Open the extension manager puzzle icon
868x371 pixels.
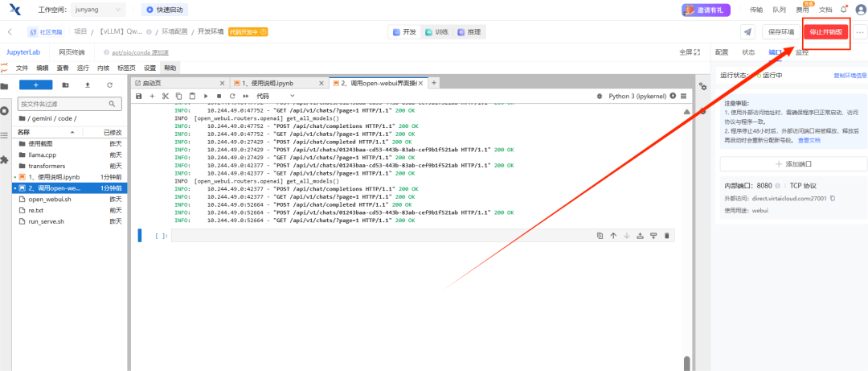(5, 159)
